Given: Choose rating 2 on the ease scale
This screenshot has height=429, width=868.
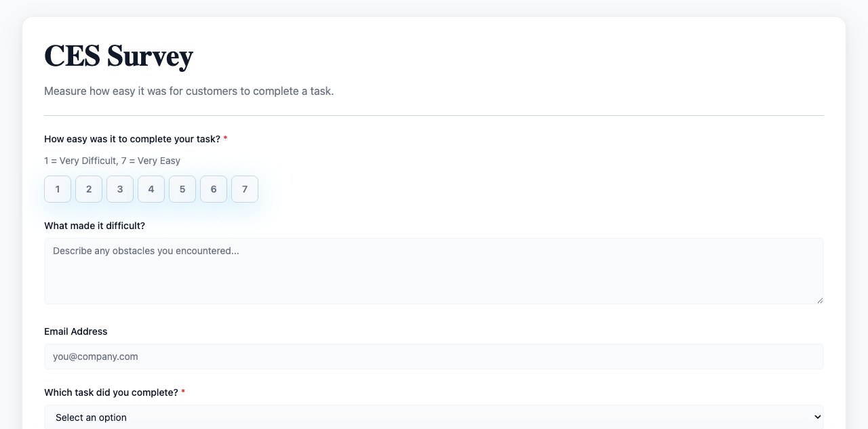Looking at the screenshot, I should click(89, 189).
